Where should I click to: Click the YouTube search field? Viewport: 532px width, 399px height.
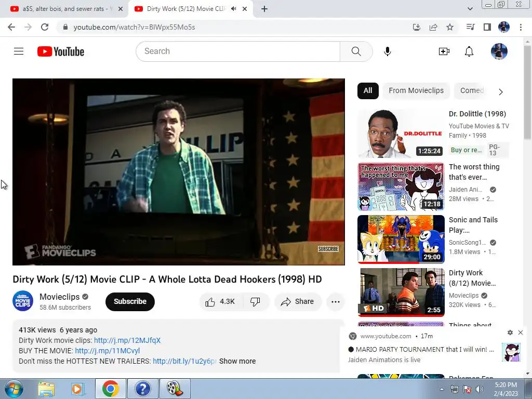pos(238,51)
